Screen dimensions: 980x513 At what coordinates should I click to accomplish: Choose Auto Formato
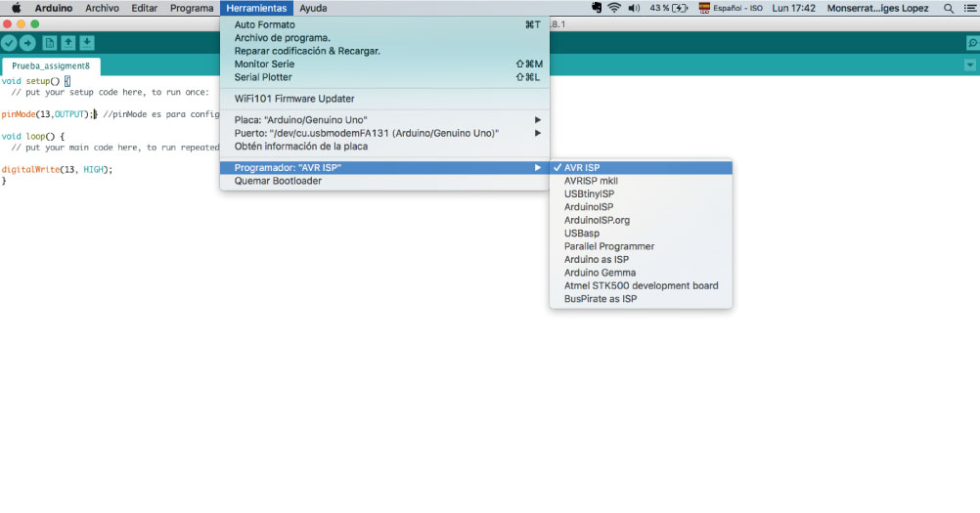point(384,24)
